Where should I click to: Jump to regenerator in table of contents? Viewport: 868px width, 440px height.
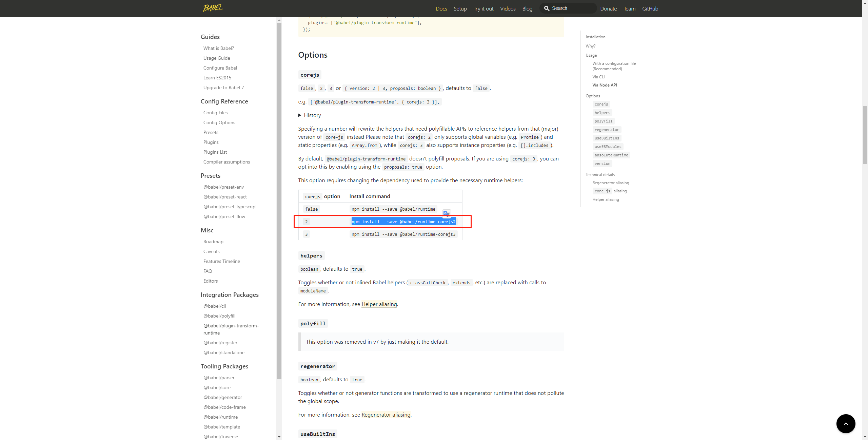tap(607, 130)
